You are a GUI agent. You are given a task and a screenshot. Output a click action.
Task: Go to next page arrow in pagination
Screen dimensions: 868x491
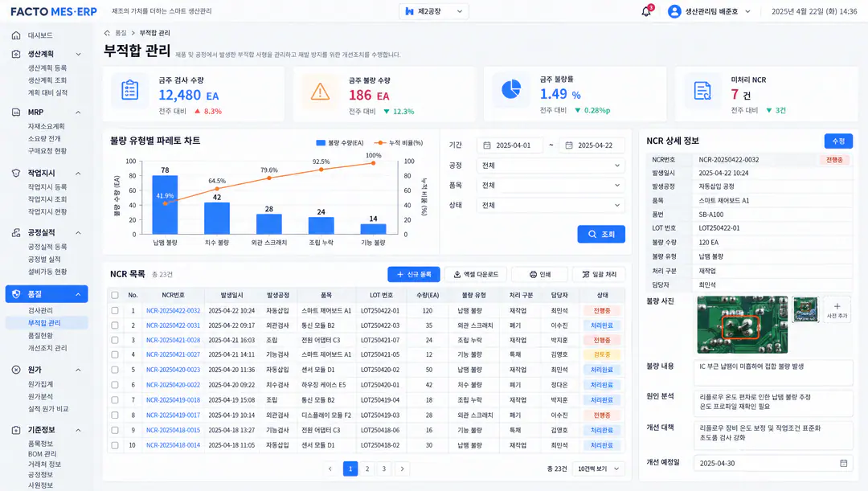click(x=403, y=468)
